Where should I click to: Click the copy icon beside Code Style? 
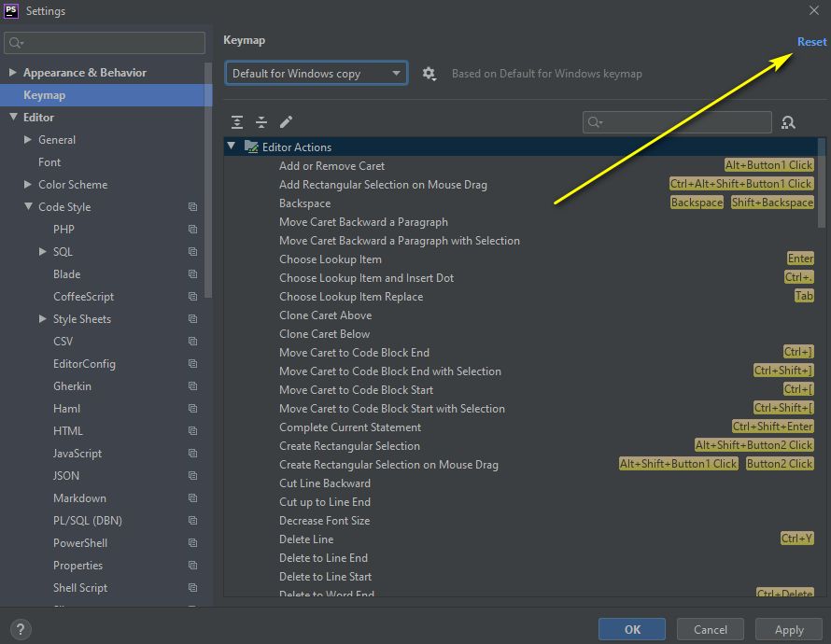click(x=193, y=207)
